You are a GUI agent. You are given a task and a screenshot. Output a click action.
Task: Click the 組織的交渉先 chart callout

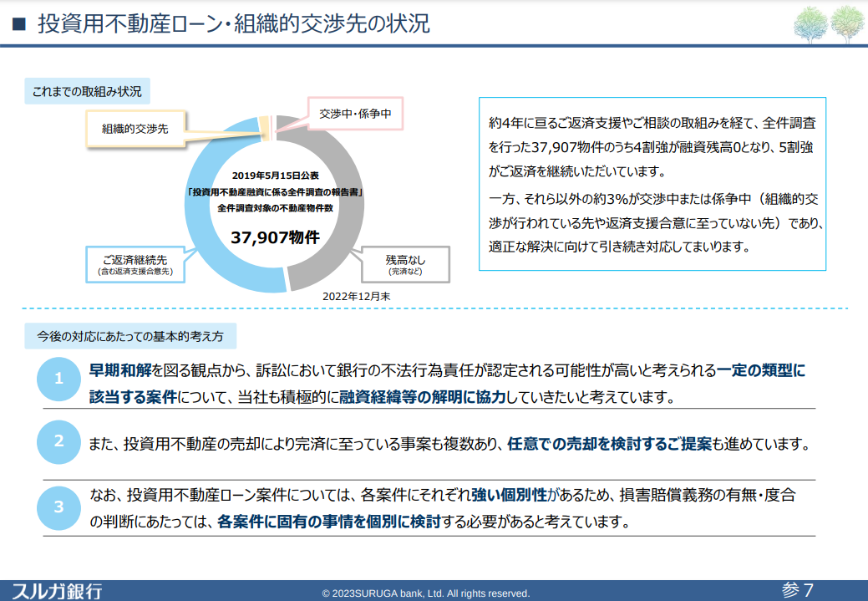(x=135, y=129)
